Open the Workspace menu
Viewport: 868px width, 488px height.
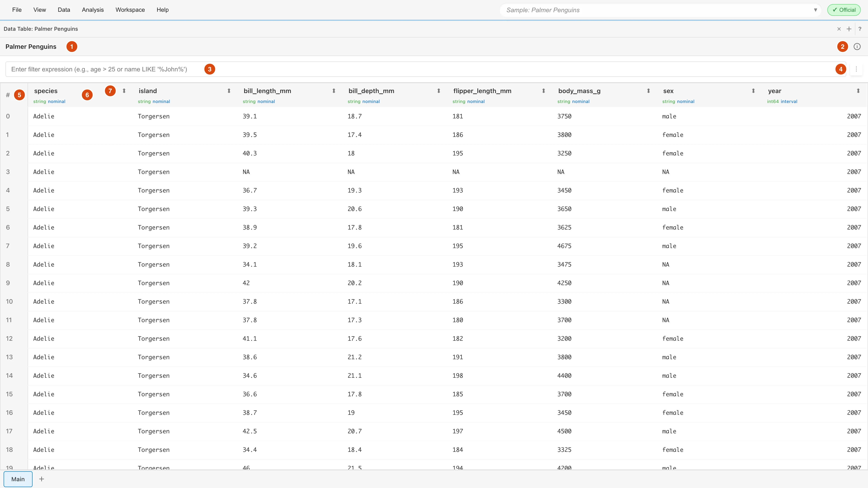tap(130, 10)
